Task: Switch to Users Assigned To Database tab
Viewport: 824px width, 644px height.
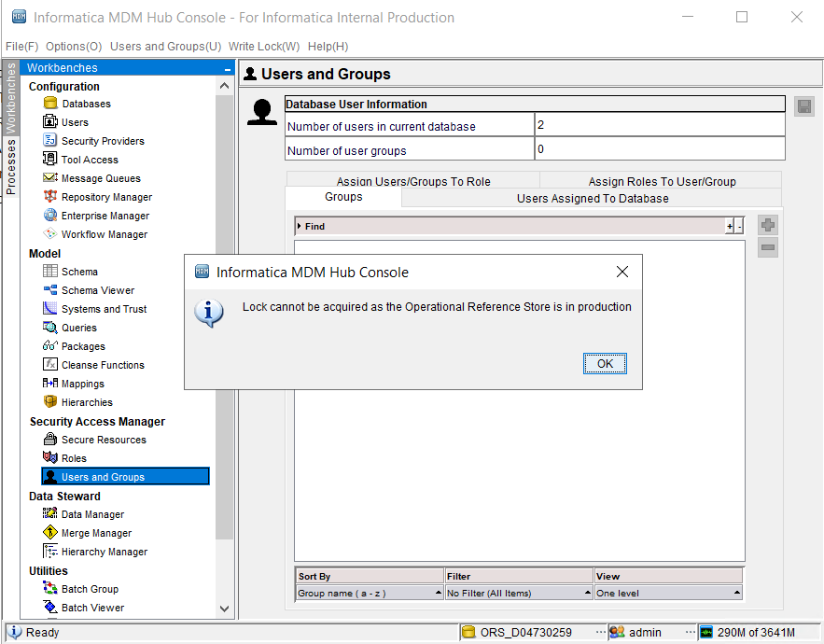Action: pyautogui.click(x=593, y=198)
